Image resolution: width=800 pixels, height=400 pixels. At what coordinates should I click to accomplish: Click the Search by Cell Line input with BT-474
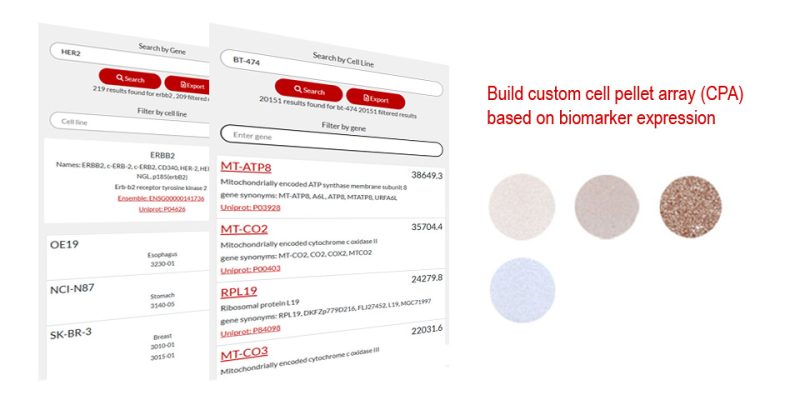(x=332, y=73)
